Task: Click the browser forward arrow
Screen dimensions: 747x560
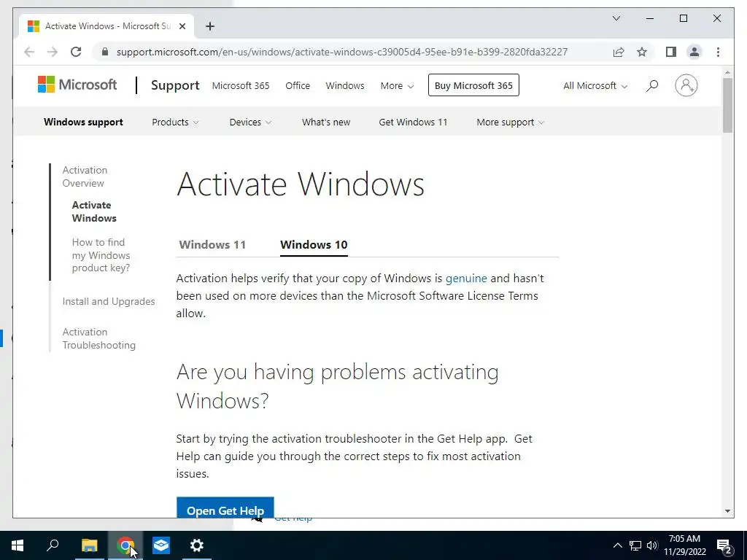Action: pyautogui.click(x=53, y=52)
